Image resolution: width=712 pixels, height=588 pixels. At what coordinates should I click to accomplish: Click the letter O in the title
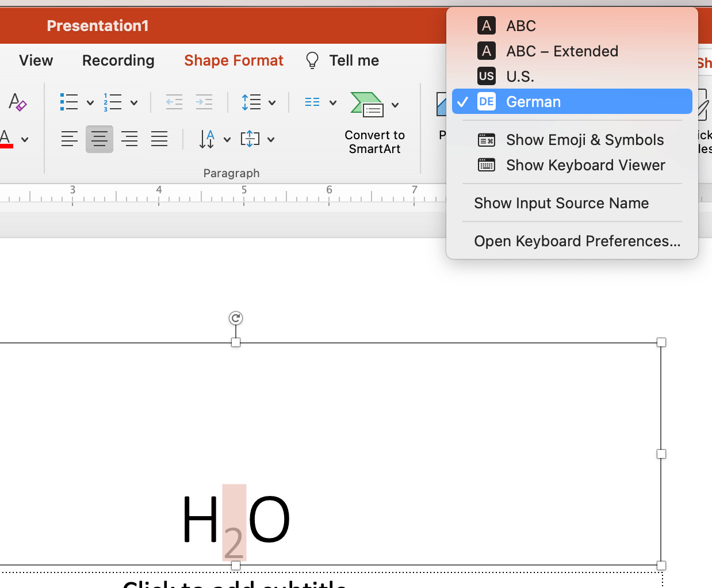269,520
